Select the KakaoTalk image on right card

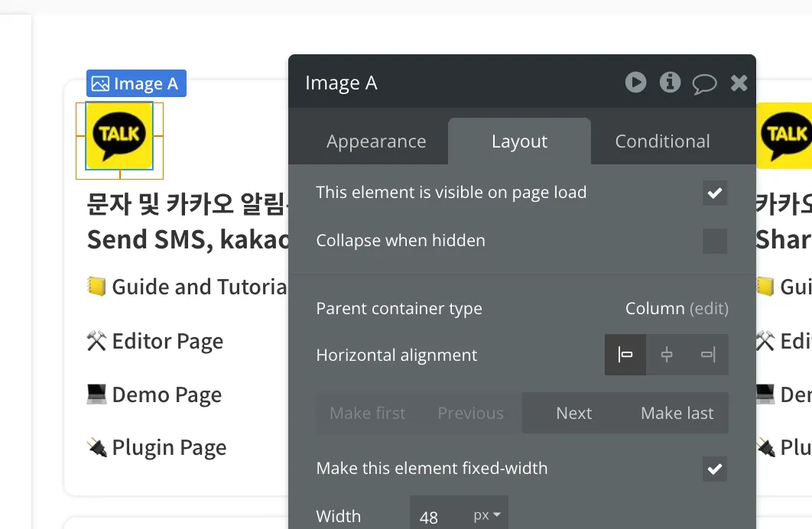[784, 135]
